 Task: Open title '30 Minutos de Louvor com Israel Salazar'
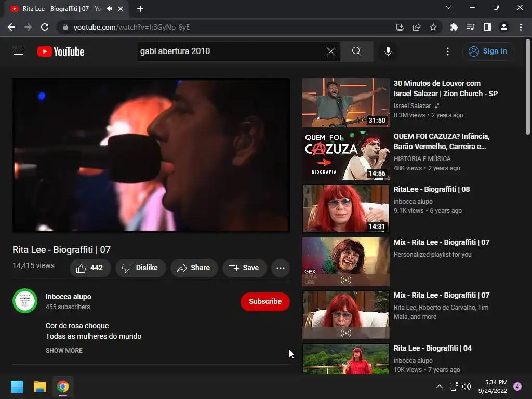click(445, 88)
